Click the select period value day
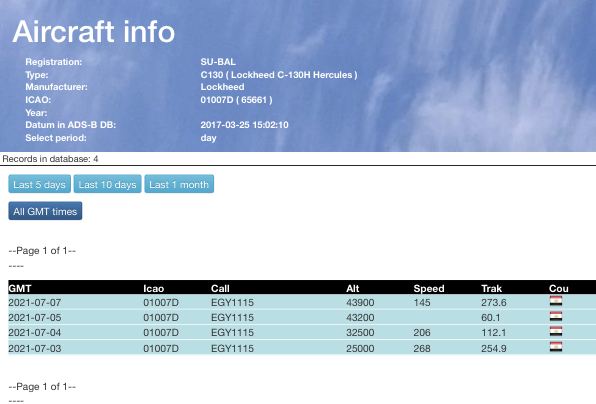Viewport: 596px width, 404px height. (208, 138)
